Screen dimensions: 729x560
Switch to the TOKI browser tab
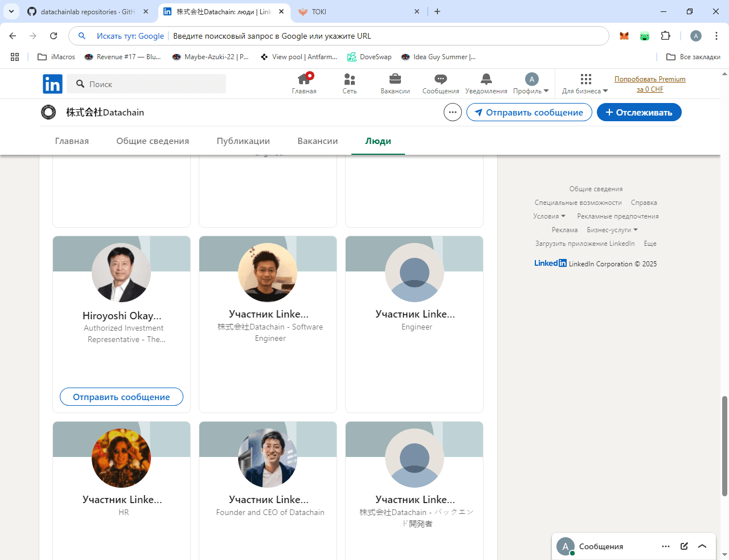tap(359, 11)
